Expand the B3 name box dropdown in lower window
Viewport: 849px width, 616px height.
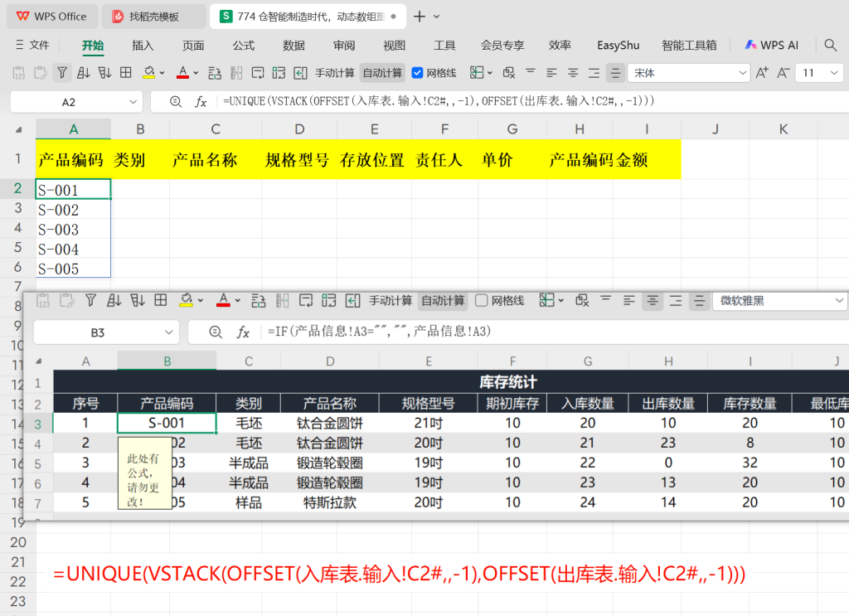pos(169,332)
